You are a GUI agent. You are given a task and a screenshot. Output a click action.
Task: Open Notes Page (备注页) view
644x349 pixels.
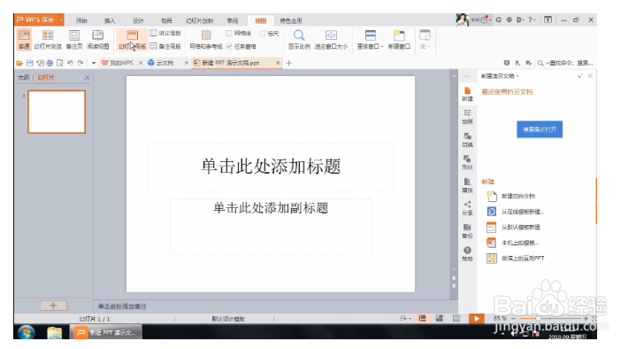[x=74, y=40]
